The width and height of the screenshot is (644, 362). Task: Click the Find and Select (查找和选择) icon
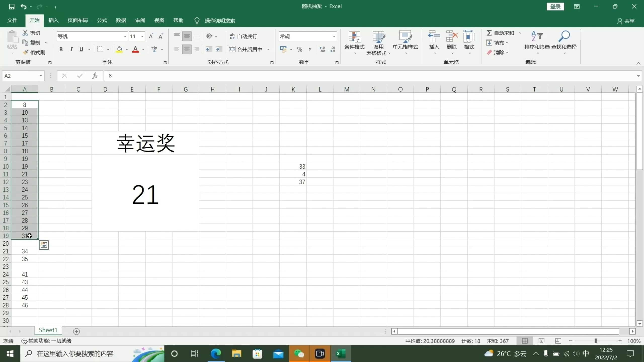pos(564,36)
